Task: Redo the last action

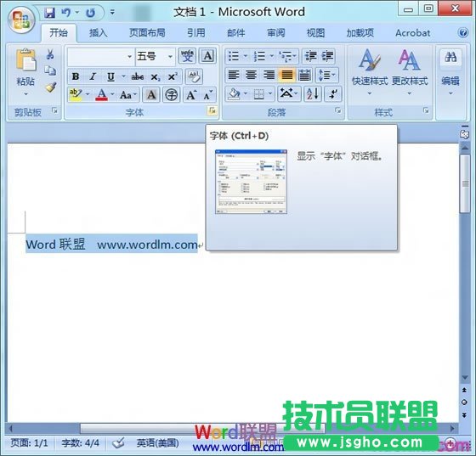Action: [x=90, y=13]
